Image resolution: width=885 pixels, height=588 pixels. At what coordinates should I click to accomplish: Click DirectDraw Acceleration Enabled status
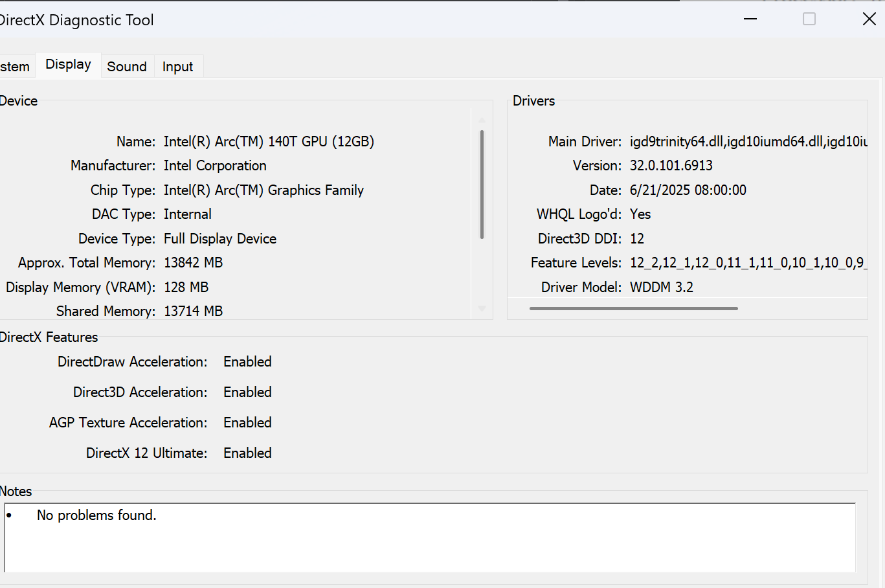(x=247, y=362)
